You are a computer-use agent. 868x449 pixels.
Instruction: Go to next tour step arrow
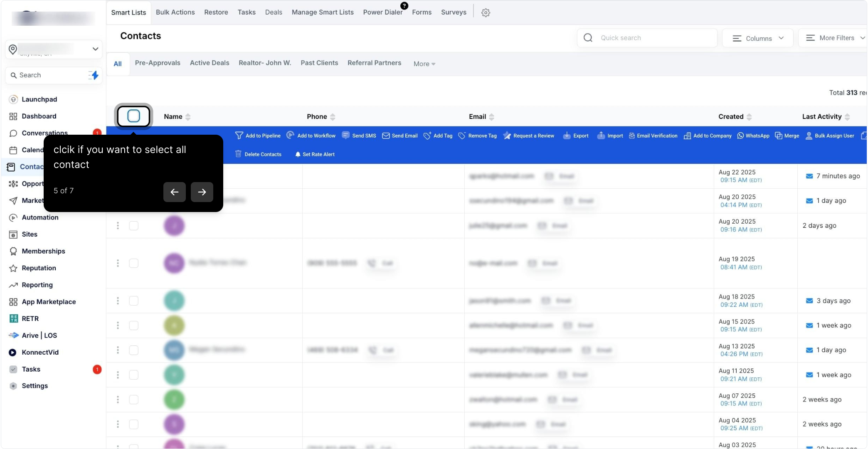coord(202,192)
